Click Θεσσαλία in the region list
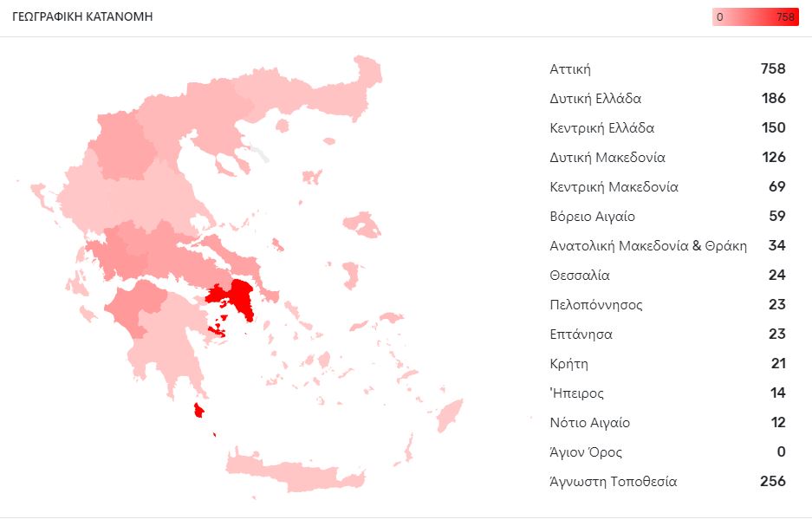Viewport: 812px width, 526px height. (580, 276)
